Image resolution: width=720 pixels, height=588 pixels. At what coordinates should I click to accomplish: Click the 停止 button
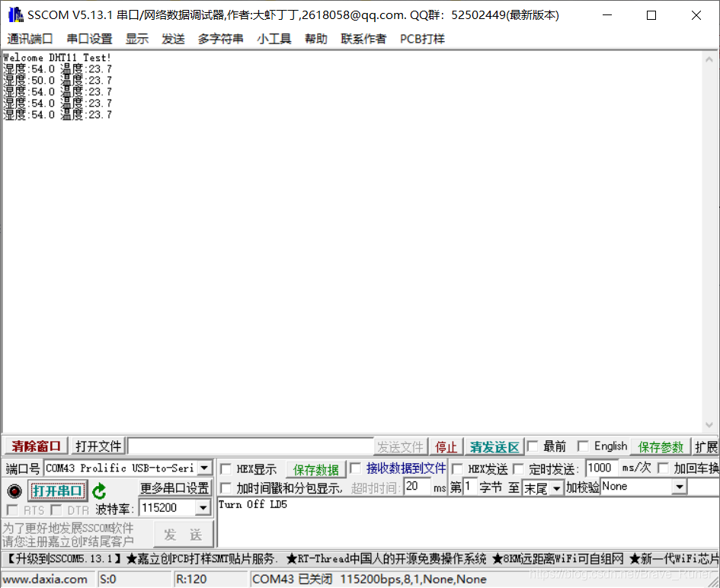446,446
